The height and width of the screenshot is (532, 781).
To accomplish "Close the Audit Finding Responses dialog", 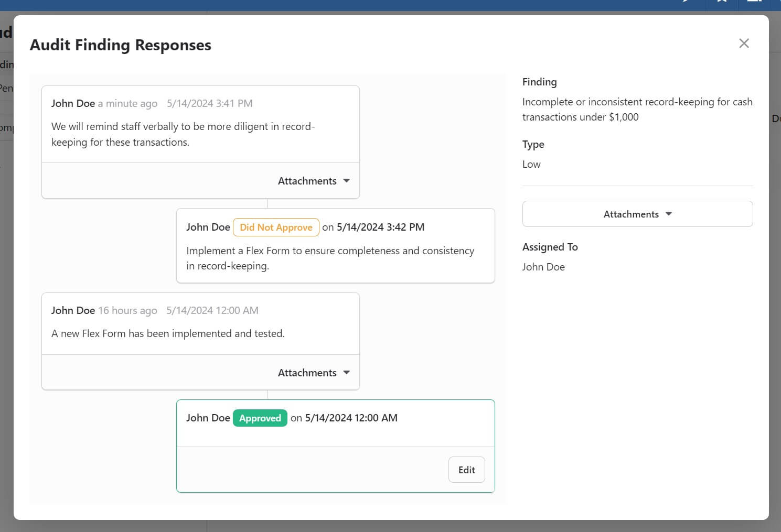I will (x=744, y=44).
